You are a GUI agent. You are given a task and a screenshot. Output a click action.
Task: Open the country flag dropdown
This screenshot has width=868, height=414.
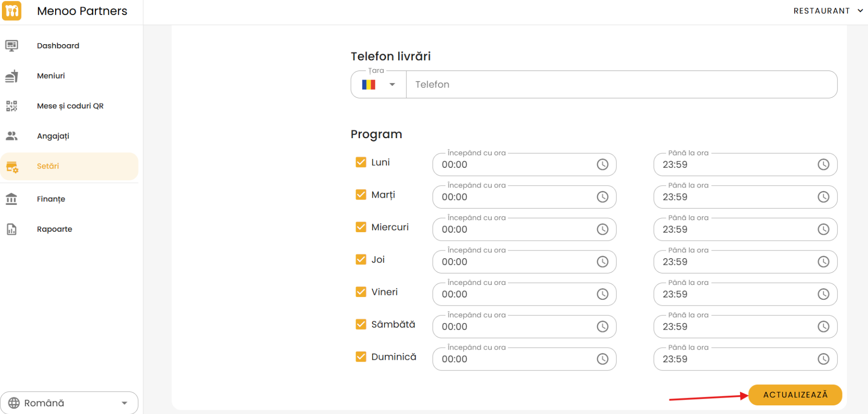(378, 85)
